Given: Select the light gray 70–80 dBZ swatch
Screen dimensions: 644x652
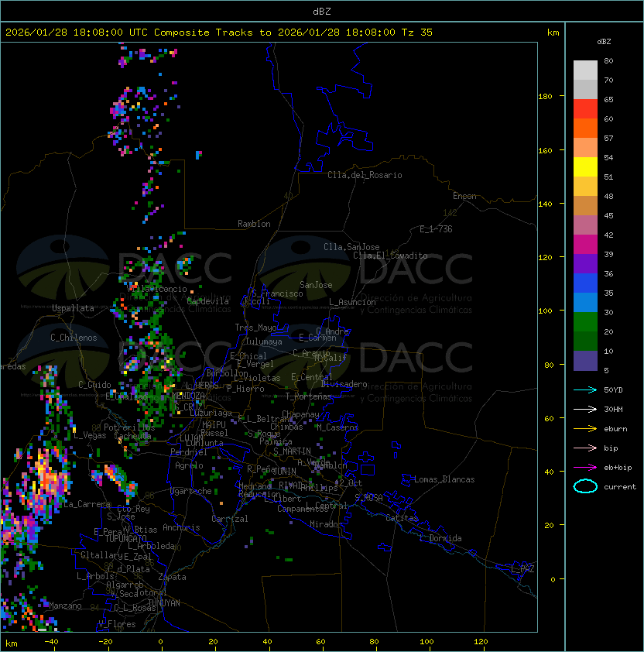Looking at the screenshot, I should click(x=585, y=70).
